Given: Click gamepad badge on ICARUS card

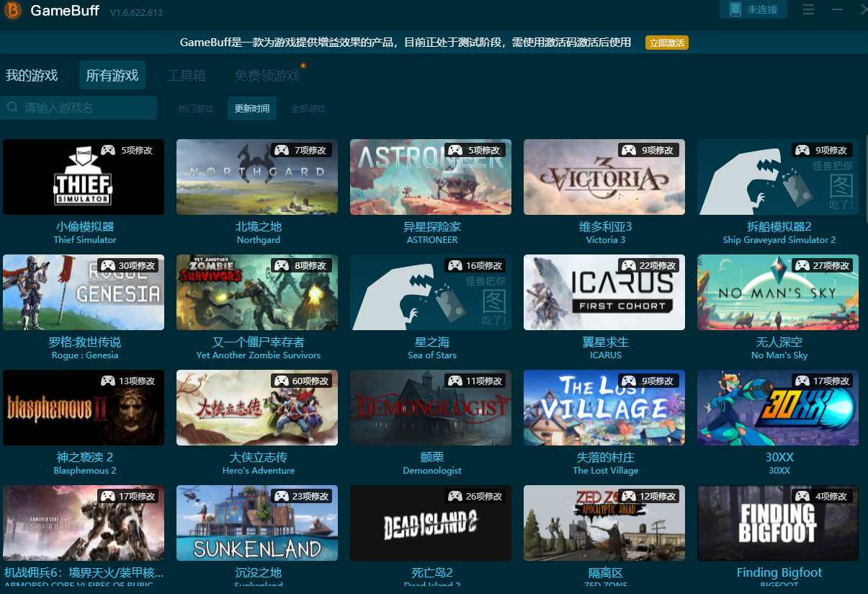Looking at the screenshot, I should click(629, 265).
